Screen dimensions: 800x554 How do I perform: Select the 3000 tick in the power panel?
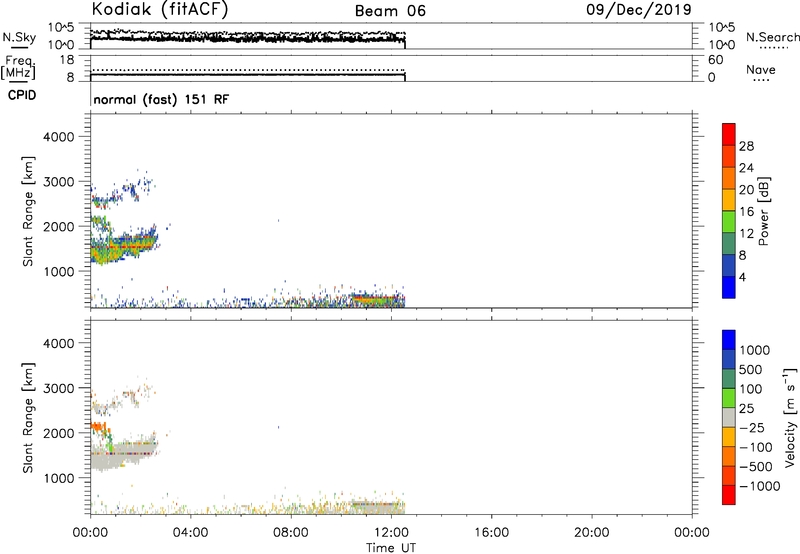[58, 182]
